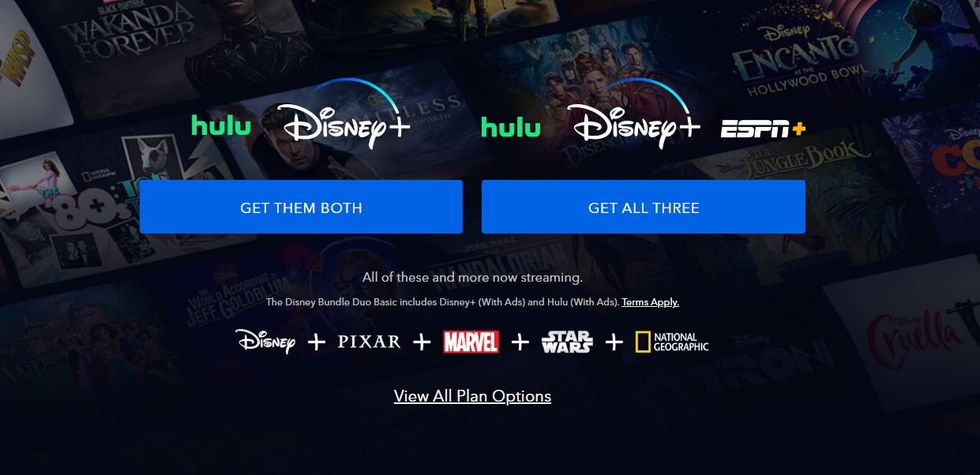The width and height of the screenshot is (980, 475).
Task: Click the Hulu logo in duo bundle
Action: tap(221, 125)
